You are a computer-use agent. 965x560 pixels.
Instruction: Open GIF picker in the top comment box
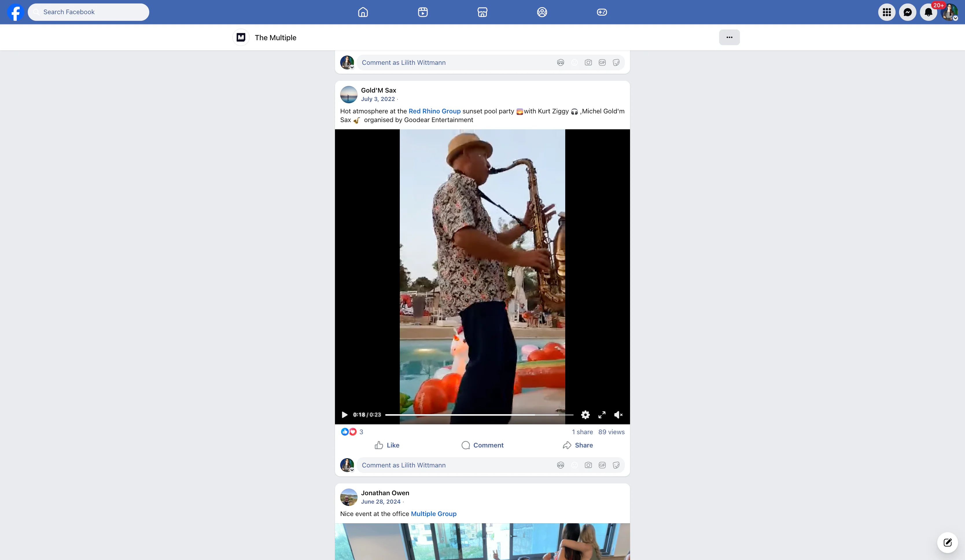coord(602,62)
